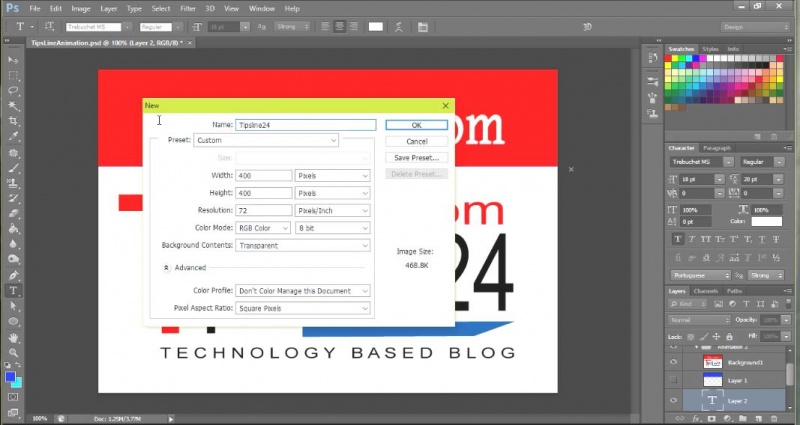Select the History Brush tool
This screenshot has height=425, width=800.
(13, 198)
